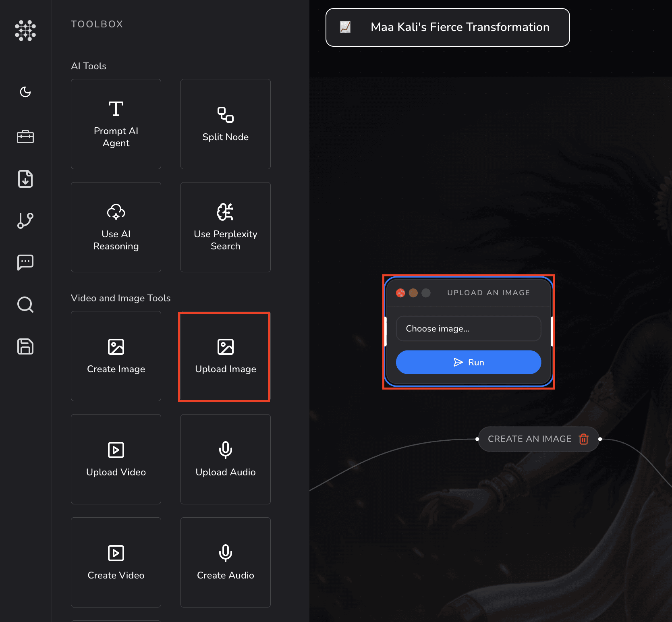Screen dimensions: 672x622
Task: Click the orange dot on Upload node
Action: (x=413, y=293)
